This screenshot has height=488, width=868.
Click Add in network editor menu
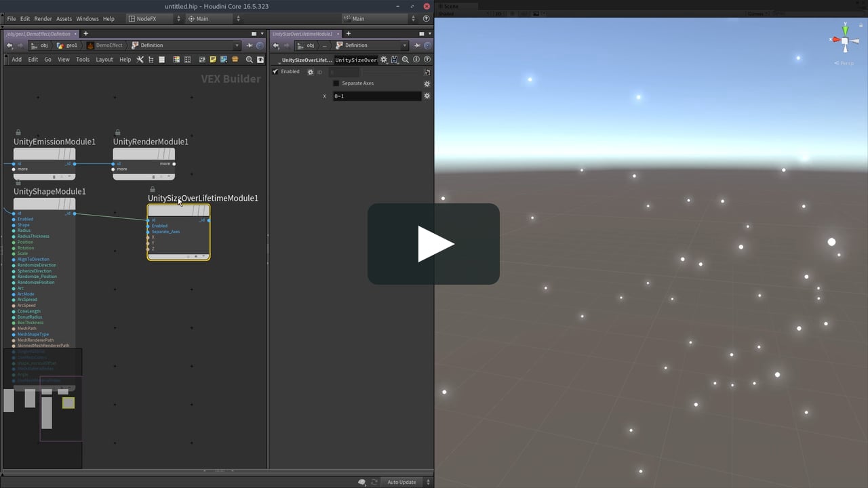[x=16, y=60]
